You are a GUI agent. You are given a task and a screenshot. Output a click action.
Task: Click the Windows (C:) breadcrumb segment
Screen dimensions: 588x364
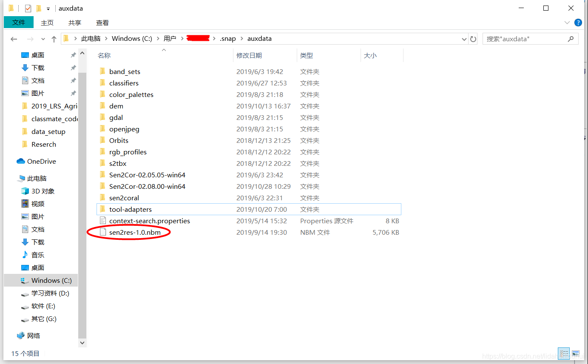[x=132, y=39]
